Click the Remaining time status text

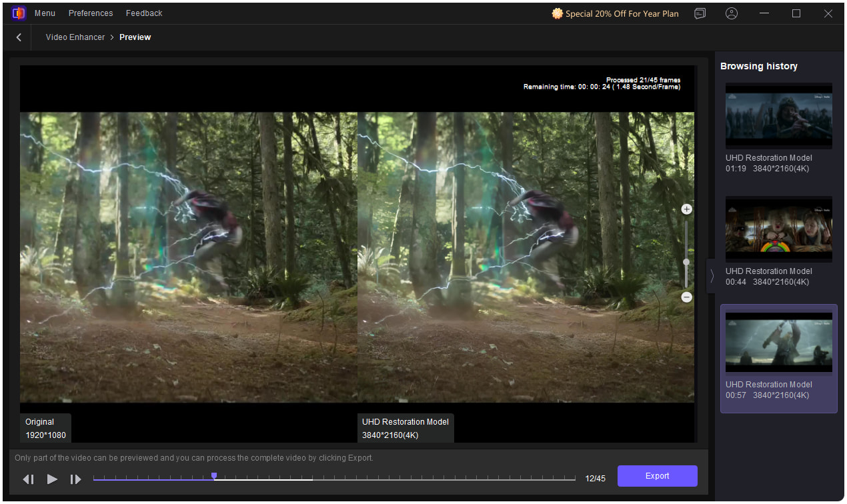click(602, 87)
